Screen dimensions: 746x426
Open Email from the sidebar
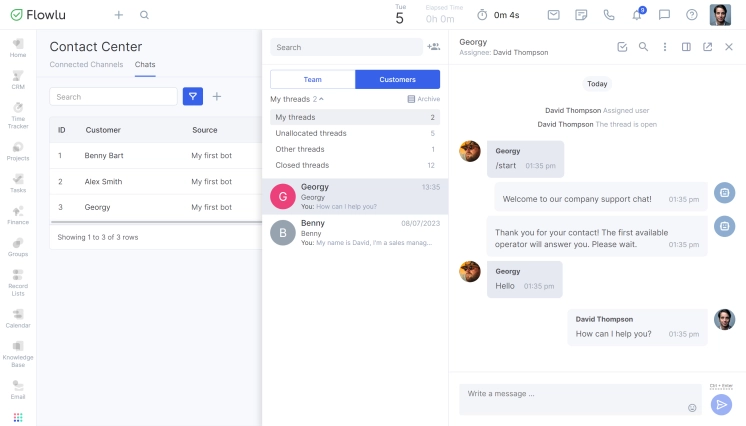(18, 390)
